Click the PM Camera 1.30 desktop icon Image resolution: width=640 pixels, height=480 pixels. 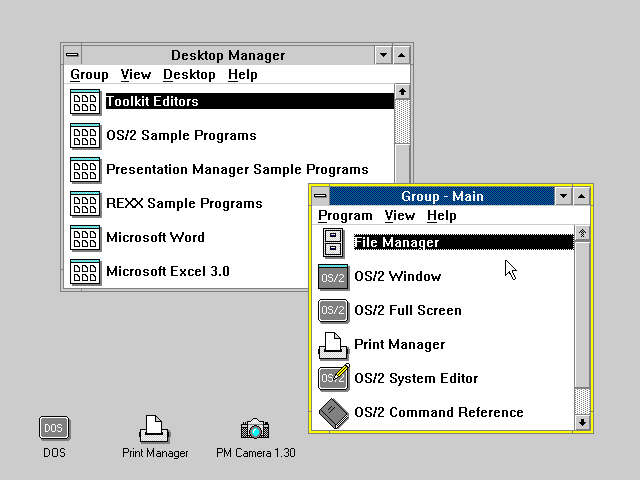click(255, 429)
